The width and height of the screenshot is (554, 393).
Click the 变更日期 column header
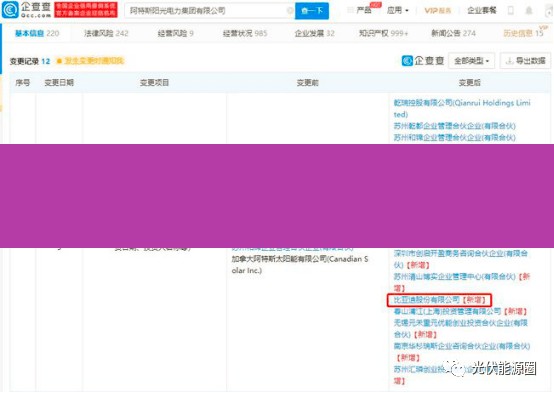click(x=59, y=83)
